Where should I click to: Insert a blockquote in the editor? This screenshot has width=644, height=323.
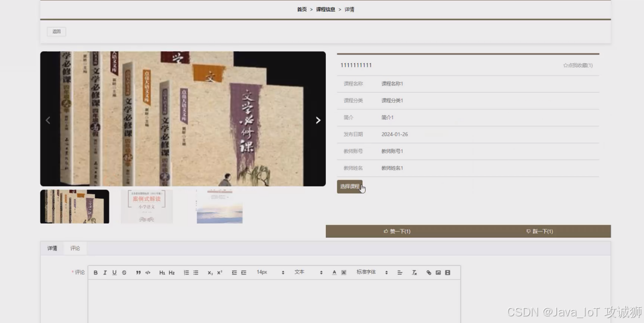pos(138,273)
